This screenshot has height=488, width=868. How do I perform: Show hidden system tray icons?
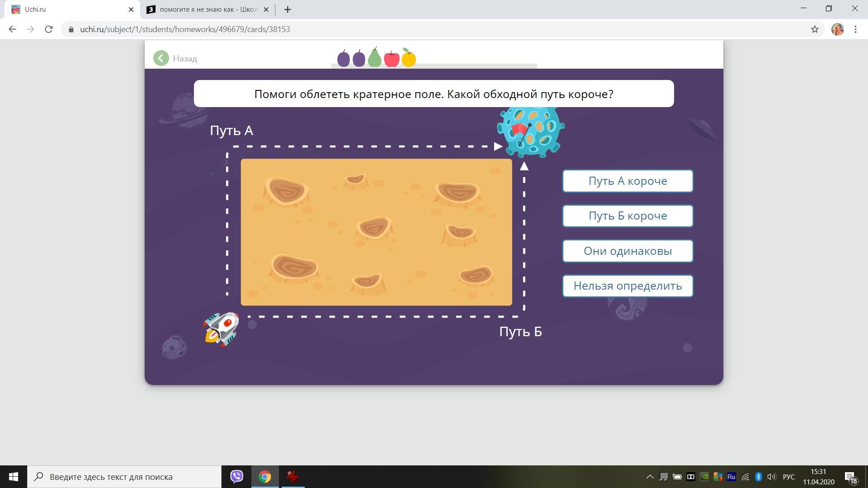click(x=650, y=477)
